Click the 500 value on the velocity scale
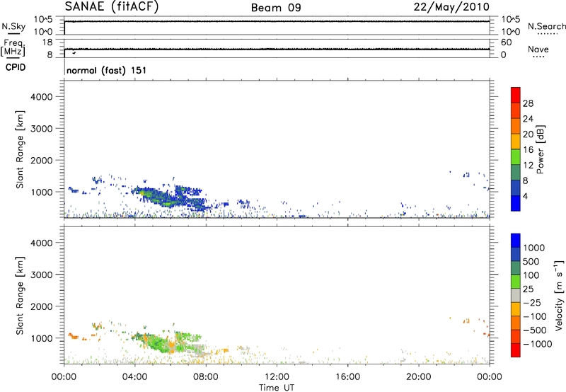 tap(531, 262)
